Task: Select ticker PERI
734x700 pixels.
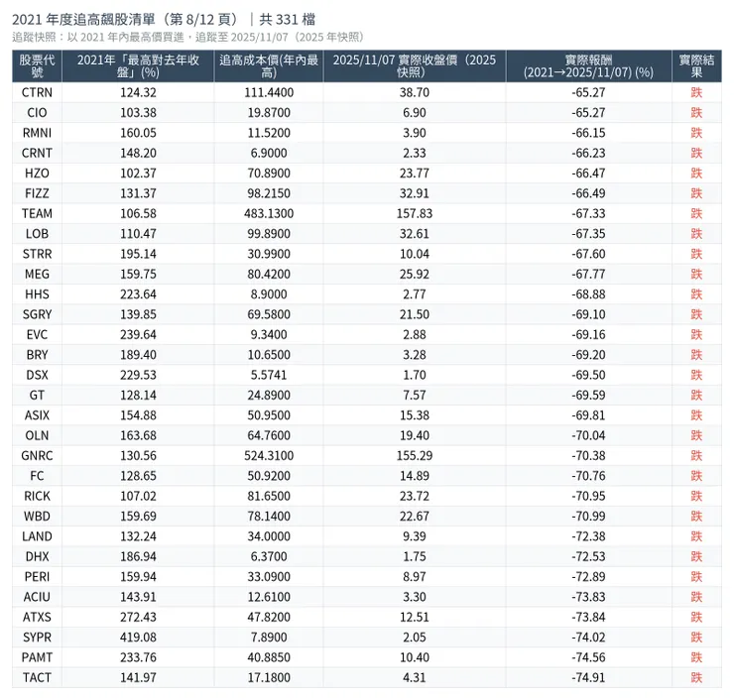Action: (x=37, y=576)
